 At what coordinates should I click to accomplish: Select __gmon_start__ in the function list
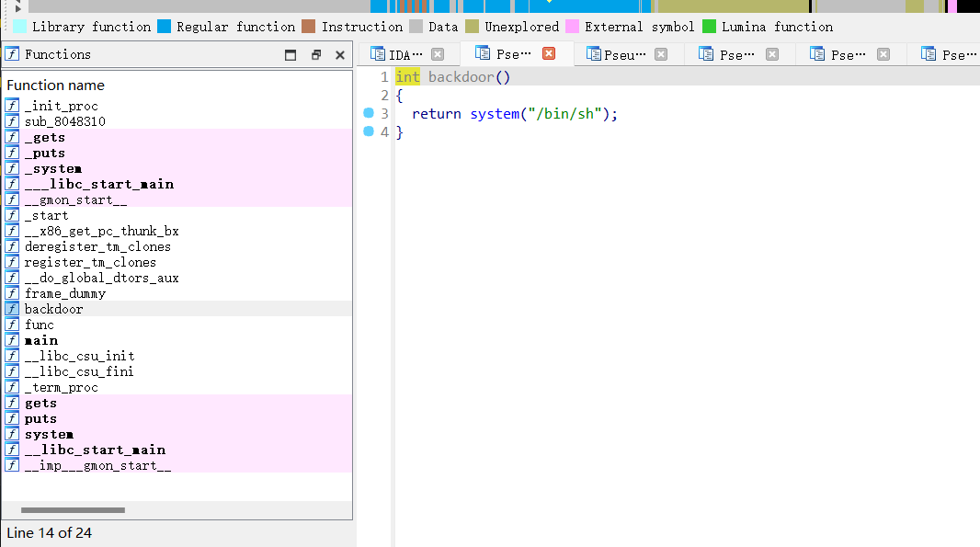click(177, 199)
